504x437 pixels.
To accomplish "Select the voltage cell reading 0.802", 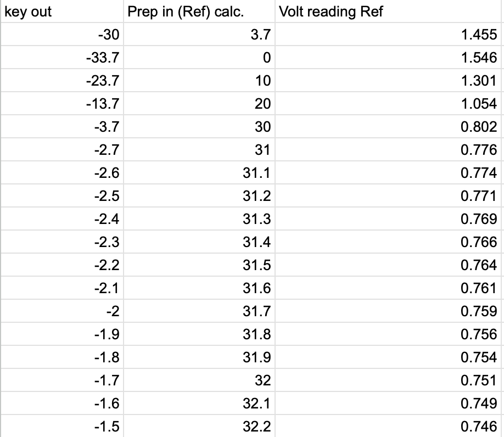I will (389, 127).
